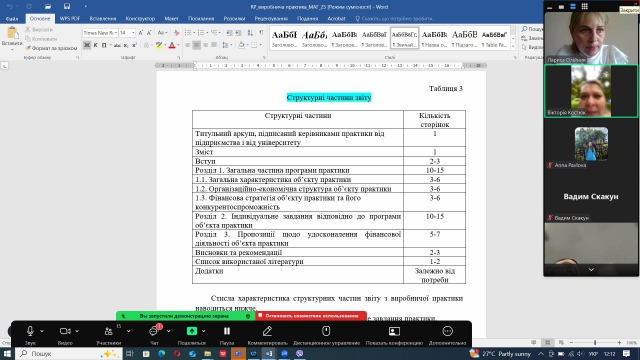The height and width of the screenshot is (360, 640).
Task: Open the font size dropdown showing 14
Action: (x=133, y=33)
